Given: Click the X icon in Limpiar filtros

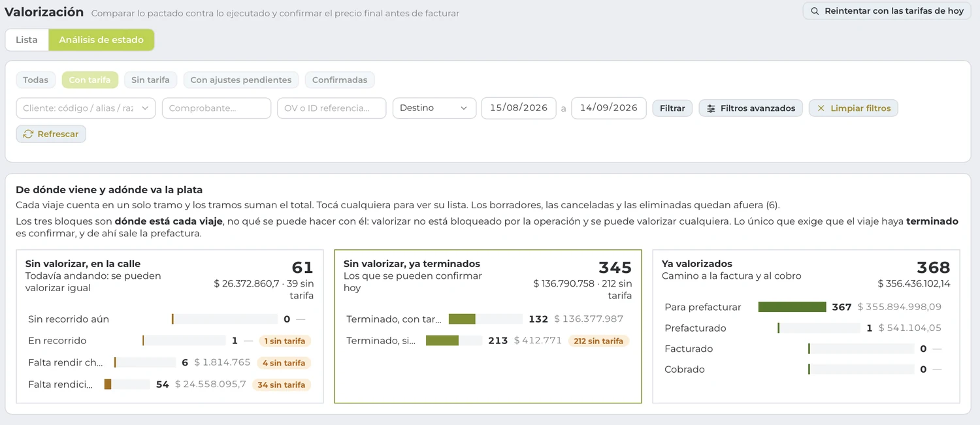Looking at the screenshot, I should click(821, 108).
